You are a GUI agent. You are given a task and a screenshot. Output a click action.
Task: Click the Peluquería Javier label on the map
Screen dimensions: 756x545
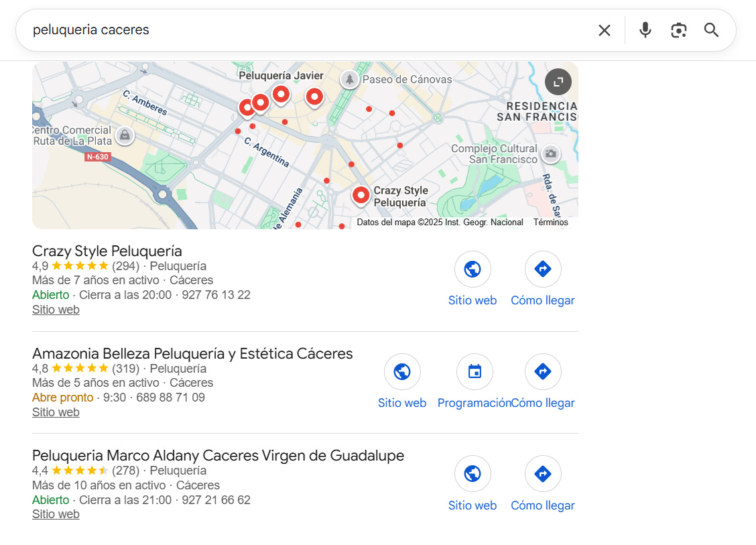pos(281,75)
